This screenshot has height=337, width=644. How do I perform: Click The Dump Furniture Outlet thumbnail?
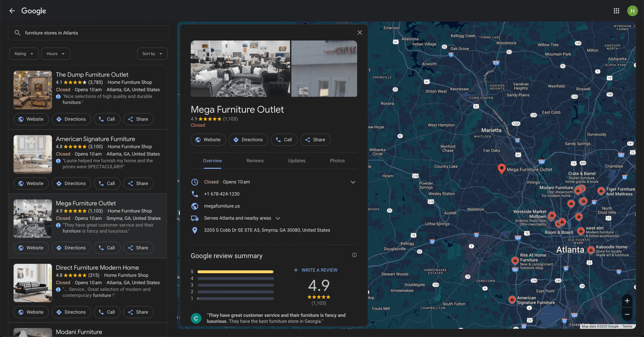click(x=33, y=90)
